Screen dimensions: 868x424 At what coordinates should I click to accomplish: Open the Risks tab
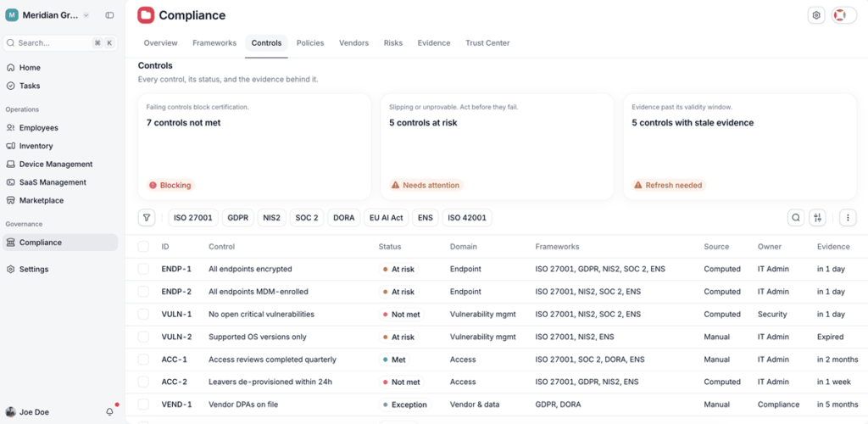point(393,42)
